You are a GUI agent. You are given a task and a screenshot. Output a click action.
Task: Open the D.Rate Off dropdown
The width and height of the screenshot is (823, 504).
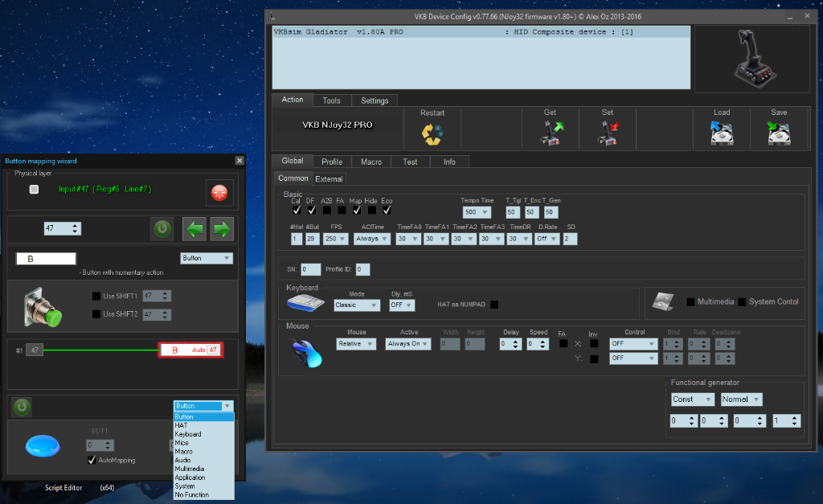[547, 239]
